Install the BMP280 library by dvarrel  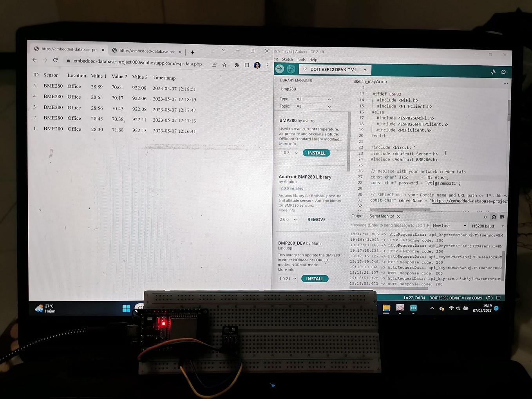[316, 153]
